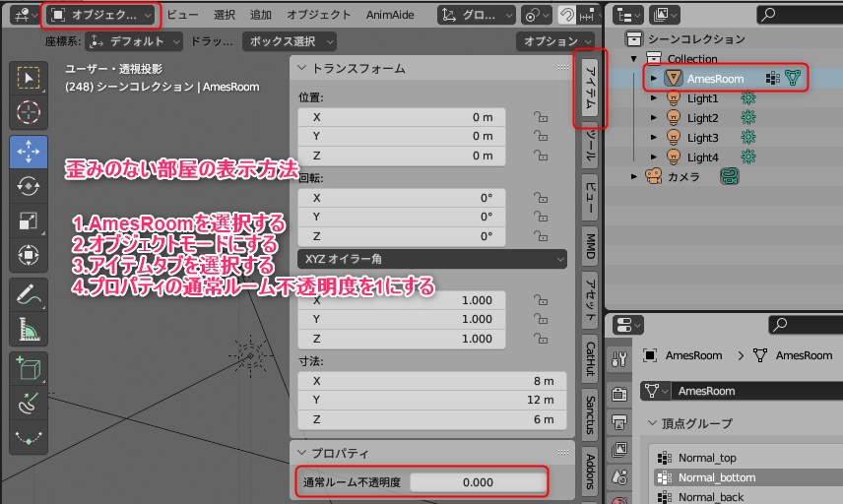
Task: Switch to the アイテム sidebar tab
Action: point(590,89)
